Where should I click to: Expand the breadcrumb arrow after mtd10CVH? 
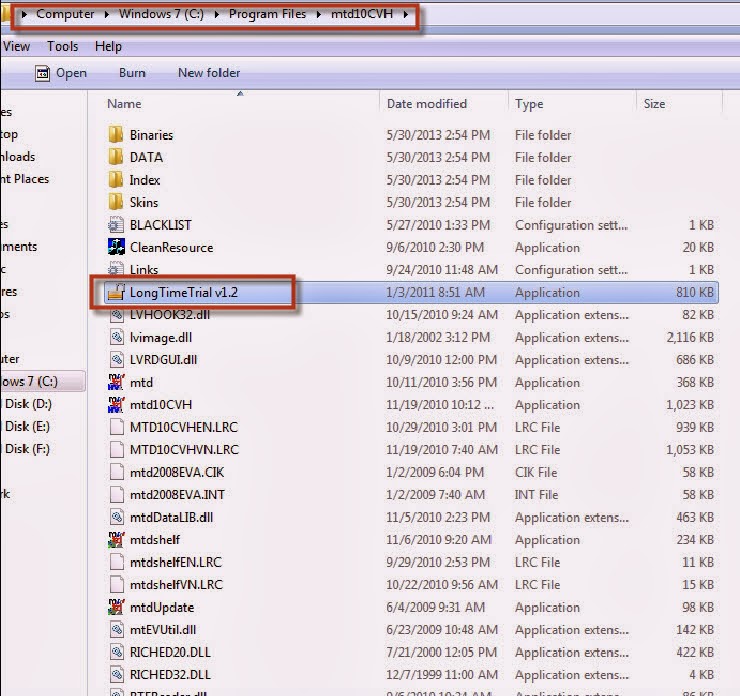pos(405,14)
